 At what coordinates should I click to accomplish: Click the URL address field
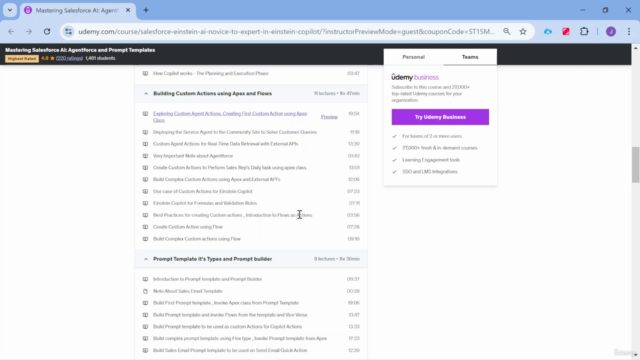coord(286,31)
